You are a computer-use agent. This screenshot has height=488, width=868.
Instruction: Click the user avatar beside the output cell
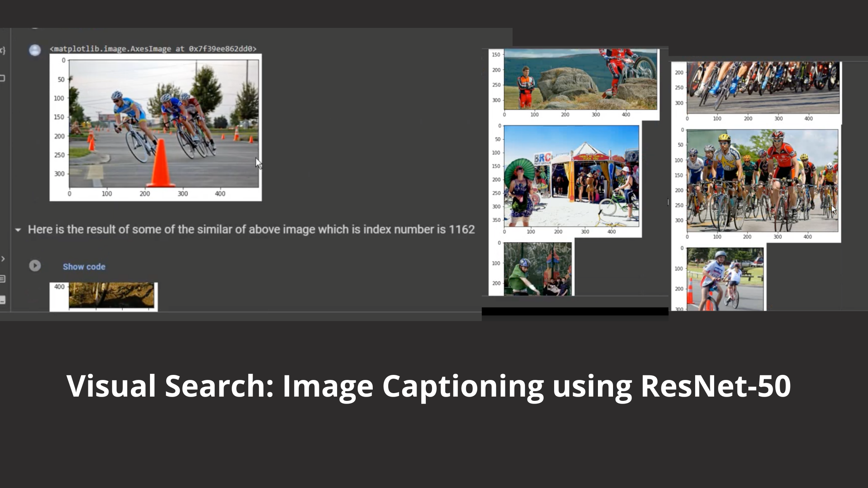(35, 49)
